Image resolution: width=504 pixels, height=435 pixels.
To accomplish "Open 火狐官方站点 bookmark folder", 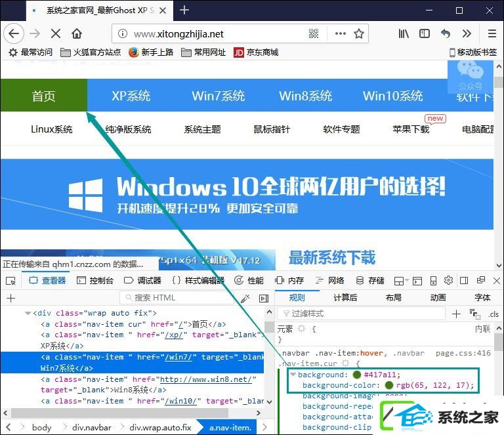I will point(91,52).
